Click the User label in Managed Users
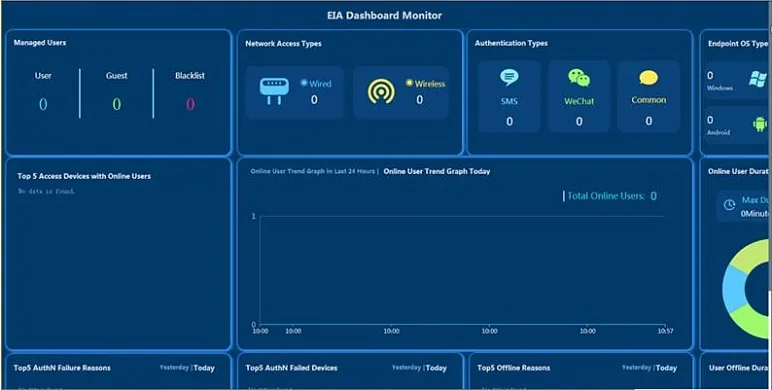 click(x=43, y=76)
